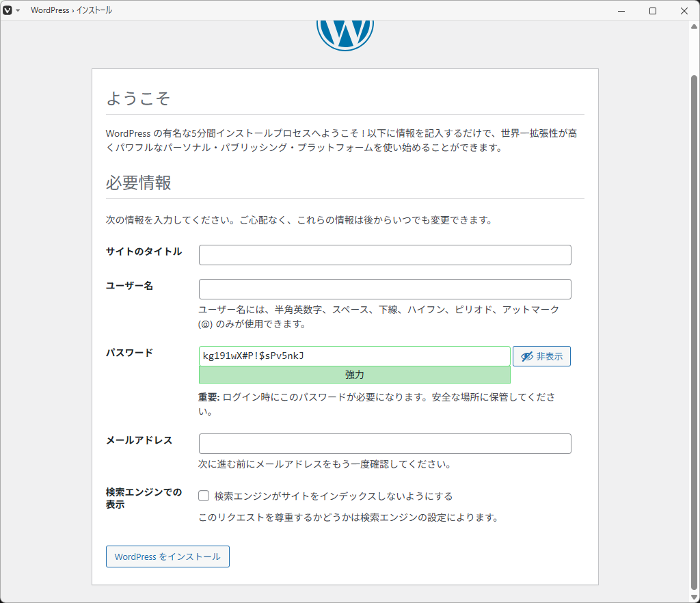Open the Vivaldi menu icon in title bar
Viewport: 700px width, 603px height.
8,10
